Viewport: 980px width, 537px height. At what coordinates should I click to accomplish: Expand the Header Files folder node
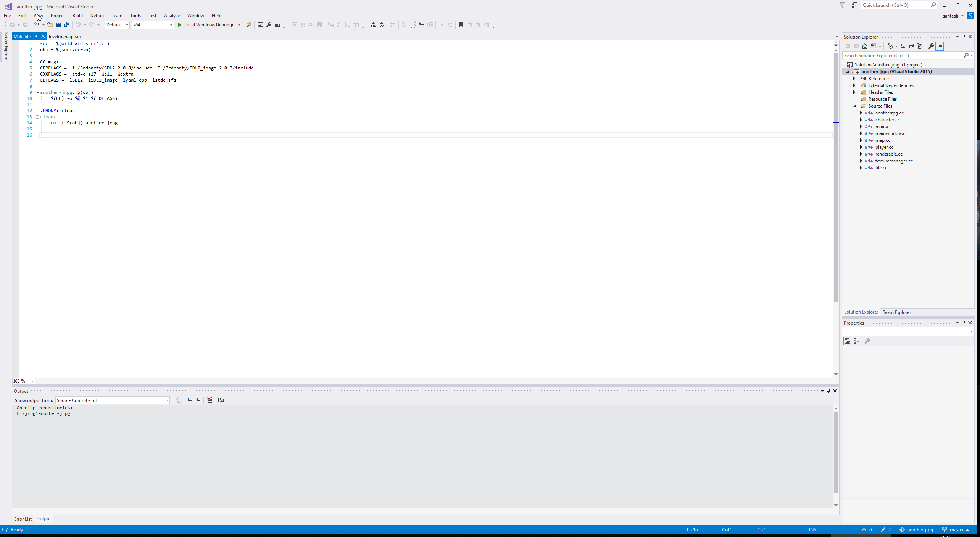click(854, 92)
